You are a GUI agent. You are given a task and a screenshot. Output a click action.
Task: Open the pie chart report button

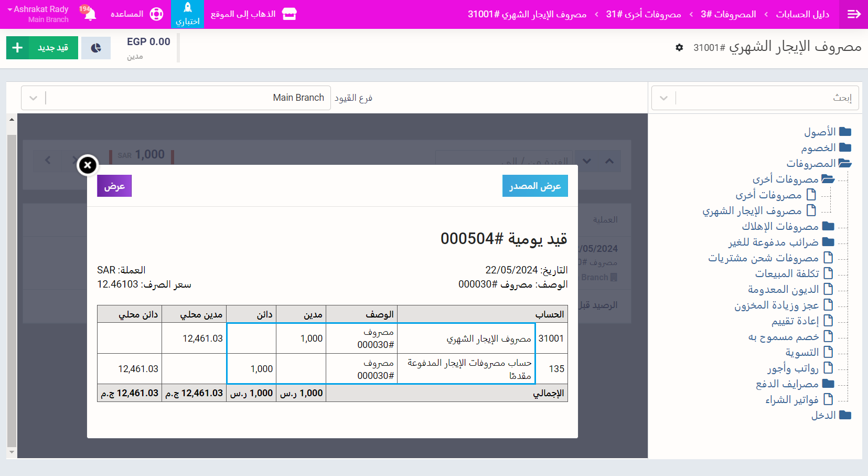pos(96,48)
